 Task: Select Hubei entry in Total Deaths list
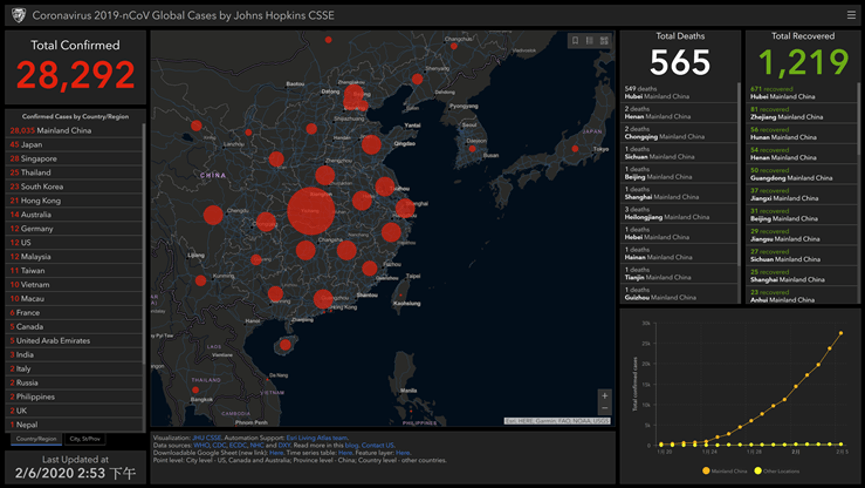point(678,93)
